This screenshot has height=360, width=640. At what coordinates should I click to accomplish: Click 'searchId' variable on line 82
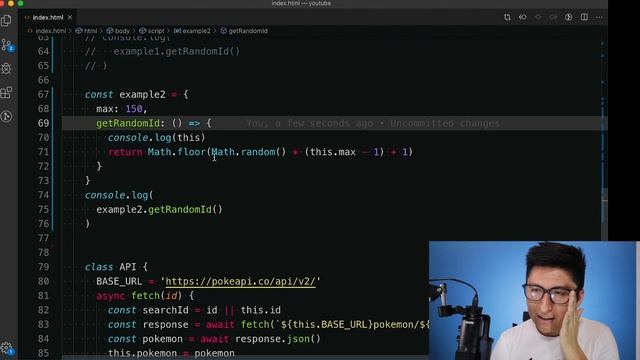click(x=165, y=310)
